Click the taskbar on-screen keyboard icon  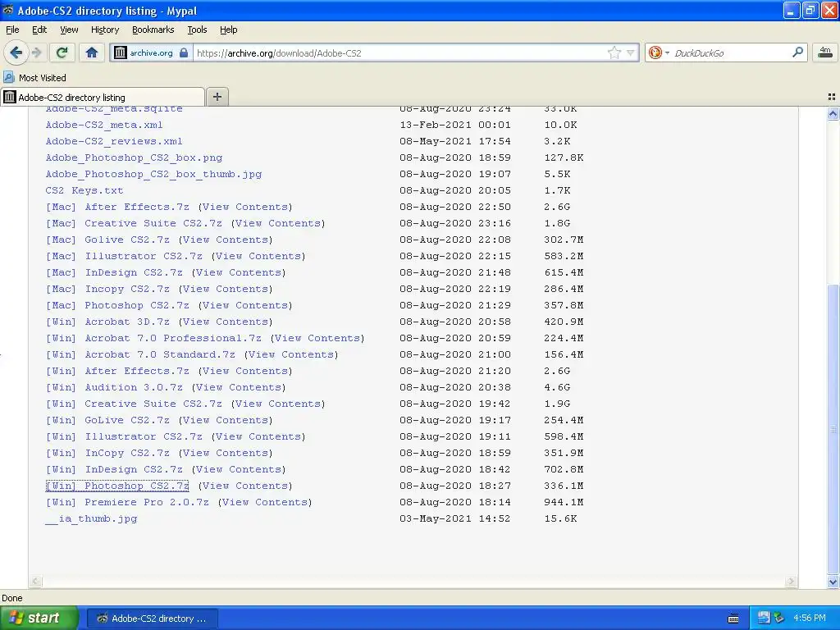(733, 619)
